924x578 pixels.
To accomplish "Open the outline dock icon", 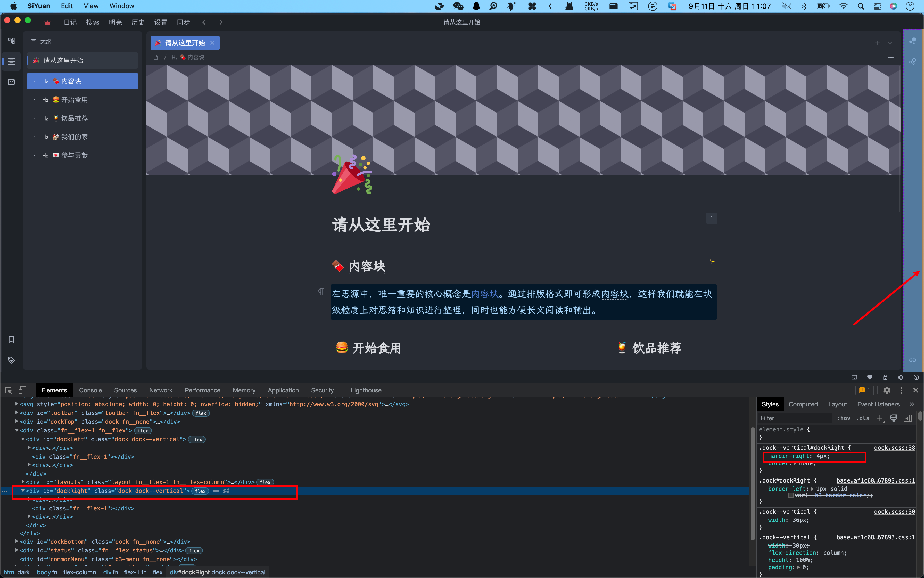I will click(x=11, y=61).
